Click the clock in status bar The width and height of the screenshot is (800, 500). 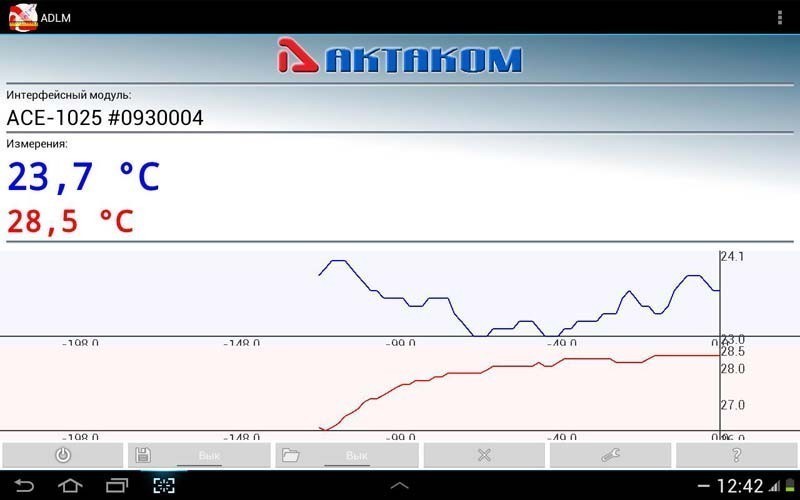[740, 486]
